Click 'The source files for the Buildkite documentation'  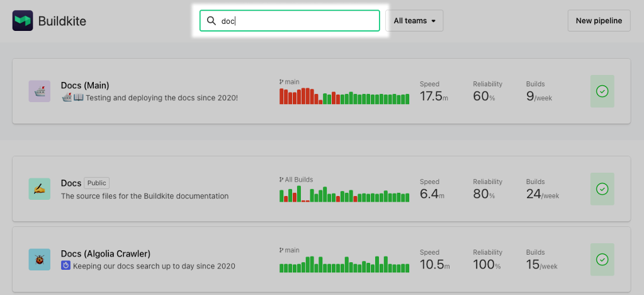point(145,196)
